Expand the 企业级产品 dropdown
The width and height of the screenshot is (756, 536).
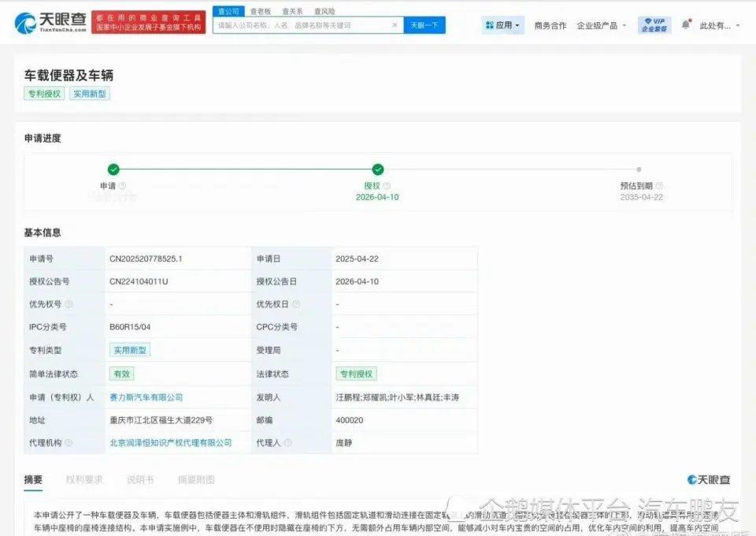(601, 25)
